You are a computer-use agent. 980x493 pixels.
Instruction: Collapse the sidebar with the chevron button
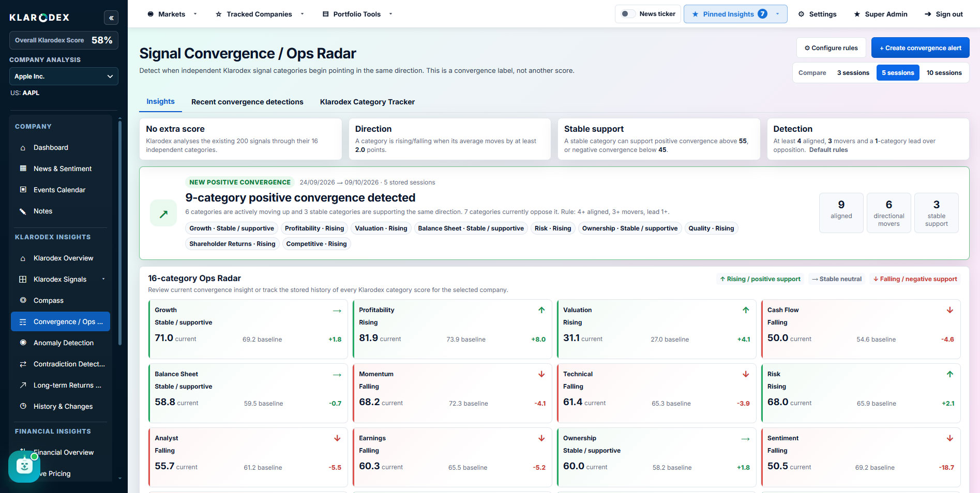click(111, 18)
